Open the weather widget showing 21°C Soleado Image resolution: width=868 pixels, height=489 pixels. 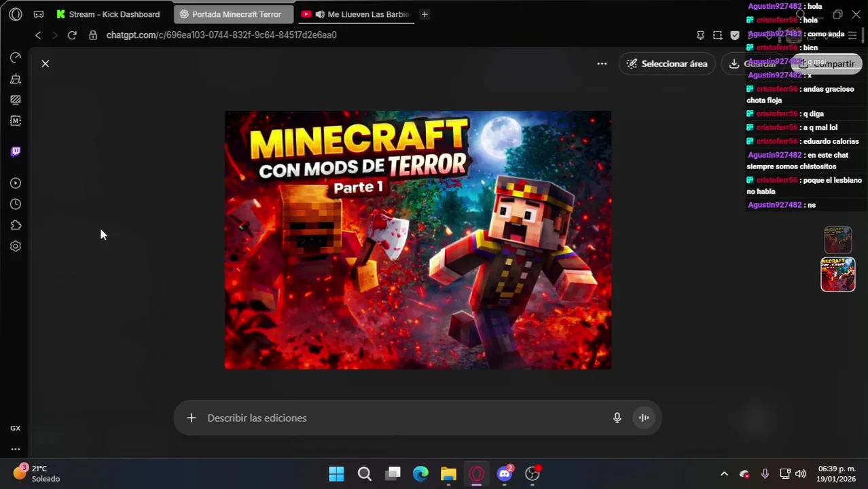click(x=37, y=473)
